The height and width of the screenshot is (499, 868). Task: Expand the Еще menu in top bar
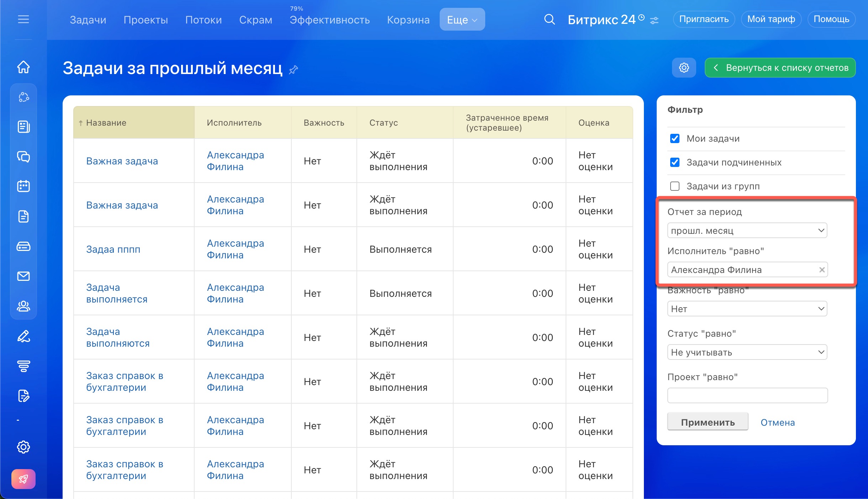(462, 20)
